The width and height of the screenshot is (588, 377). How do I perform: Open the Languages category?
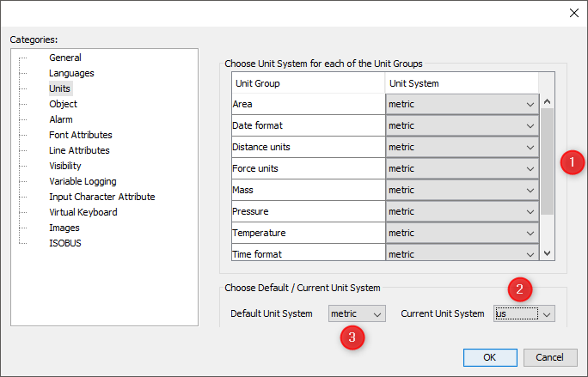coord(71,73)
